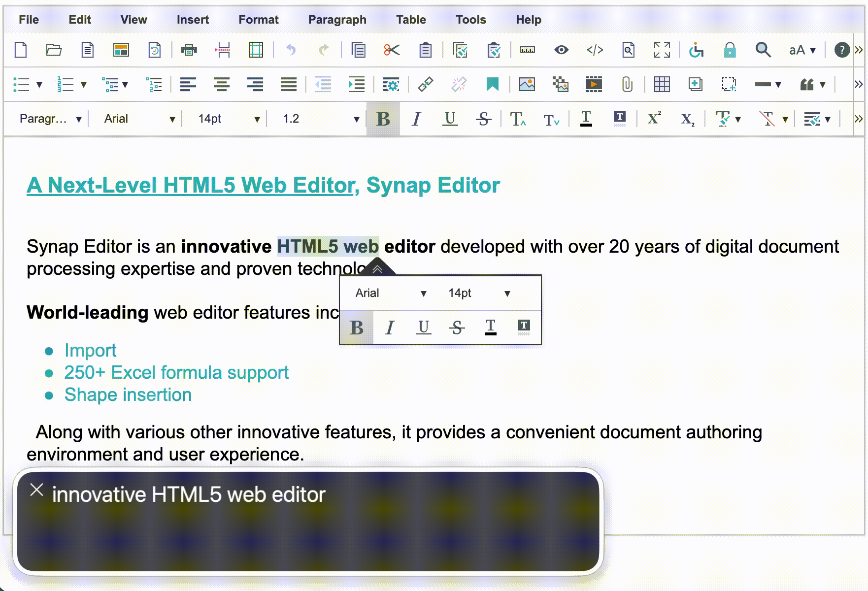Click the lock icon
The image size is (868, 591).
tap(730, 50)
